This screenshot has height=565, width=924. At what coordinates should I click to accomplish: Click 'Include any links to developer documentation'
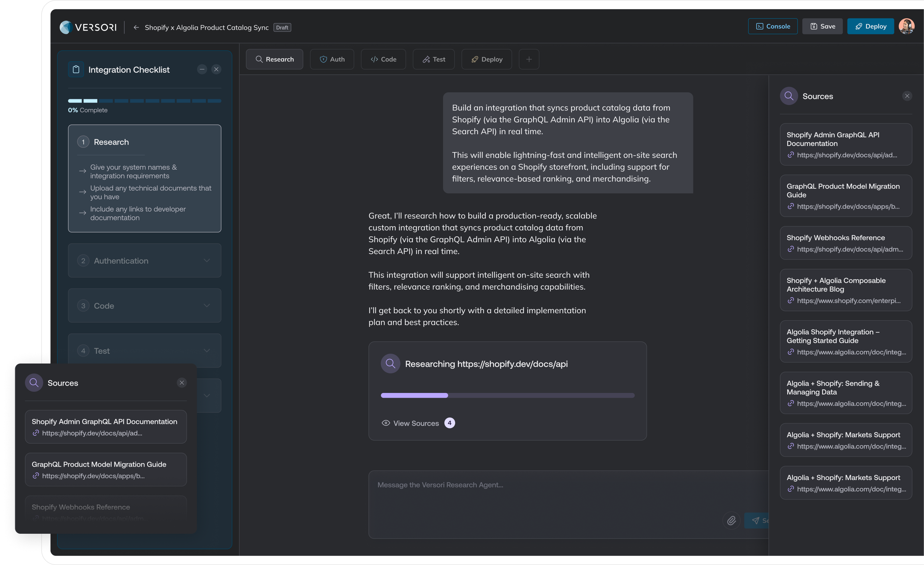(138, 214)
